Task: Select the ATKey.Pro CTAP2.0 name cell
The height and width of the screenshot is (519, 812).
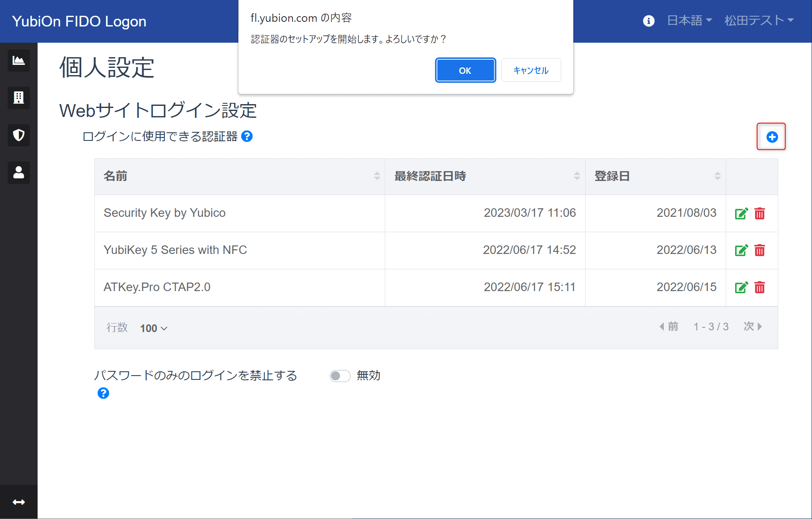Action: coord(240,287)
